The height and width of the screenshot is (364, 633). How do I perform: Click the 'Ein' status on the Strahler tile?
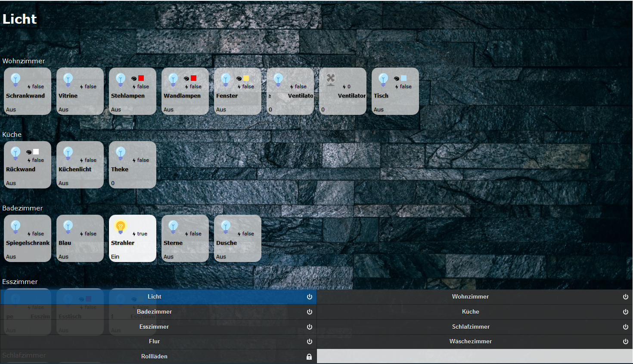tap(115, 257)
